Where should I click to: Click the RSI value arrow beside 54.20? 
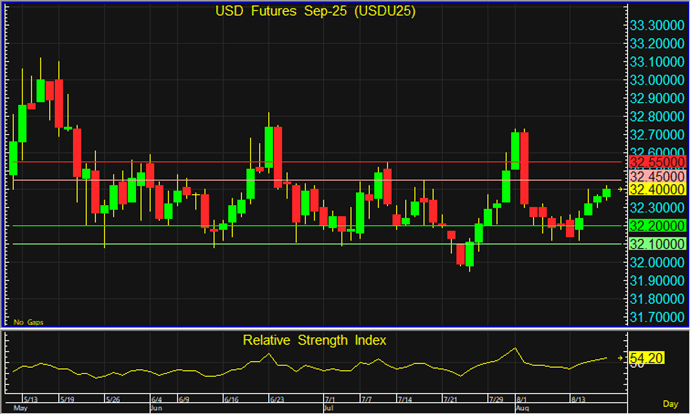[621, 355]
